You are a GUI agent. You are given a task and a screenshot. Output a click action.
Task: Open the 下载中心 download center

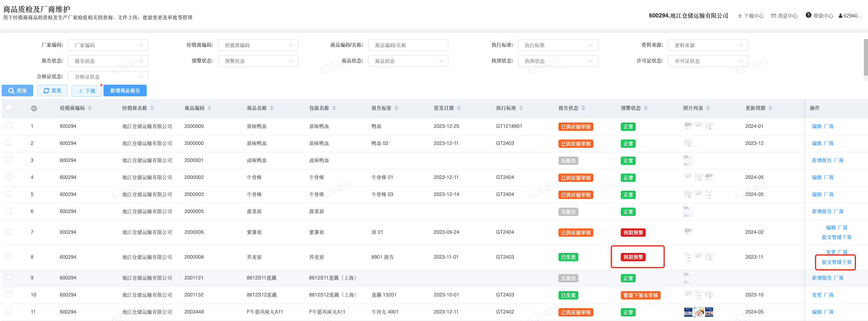(x=750, y=16)
